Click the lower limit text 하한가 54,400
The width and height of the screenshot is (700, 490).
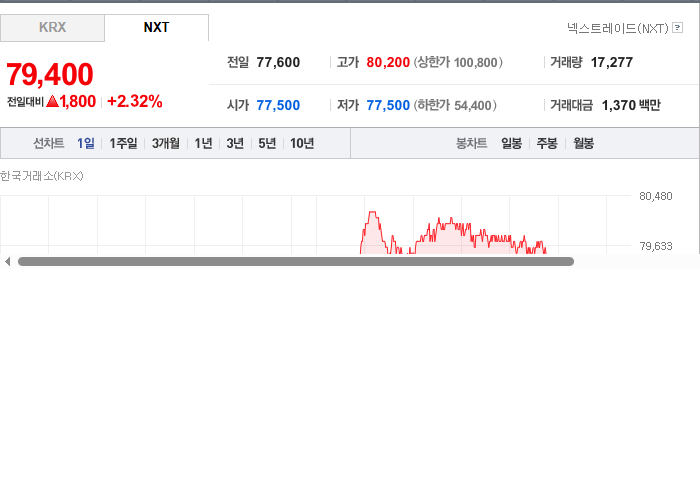coord(455,105)
